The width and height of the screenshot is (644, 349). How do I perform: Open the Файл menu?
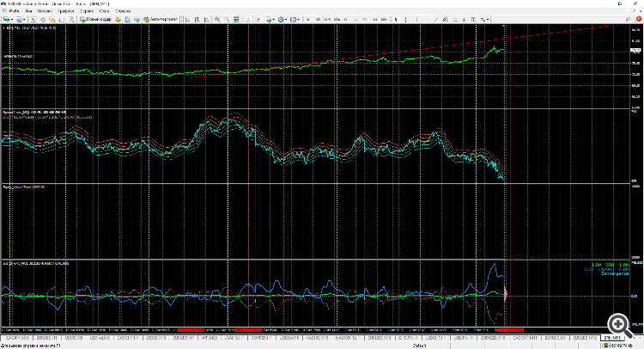[14, 9]
